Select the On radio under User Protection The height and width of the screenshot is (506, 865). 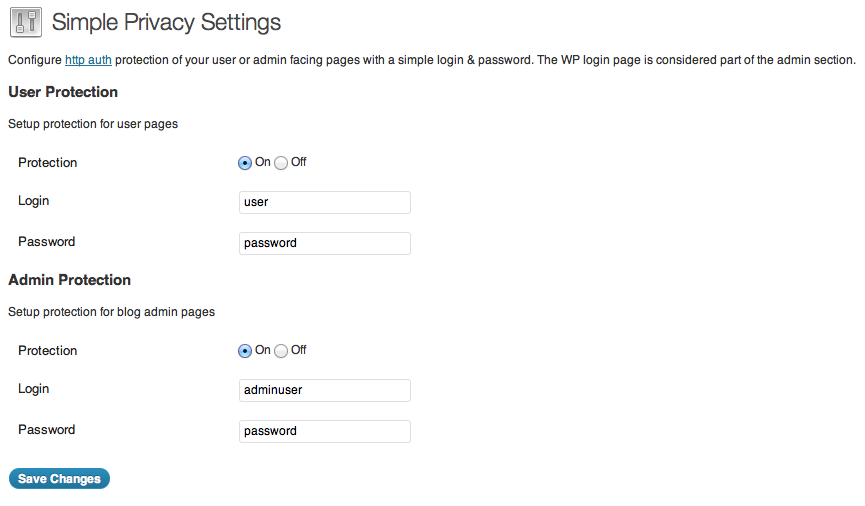244,163
